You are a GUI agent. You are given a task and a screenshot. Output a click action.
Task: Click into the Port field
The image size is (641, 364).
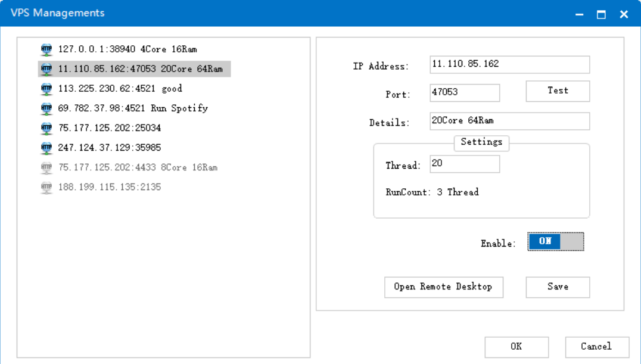click(465, 93)
